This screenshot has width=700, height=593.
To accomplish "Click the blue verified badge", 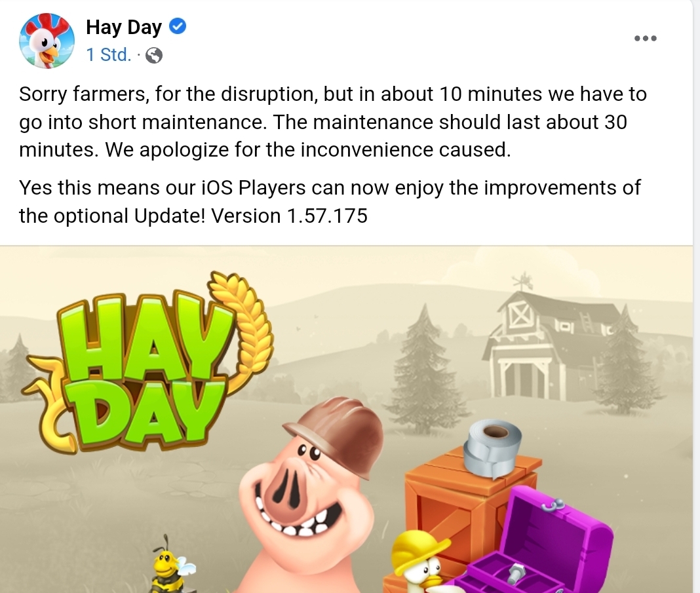I will 178,26.
